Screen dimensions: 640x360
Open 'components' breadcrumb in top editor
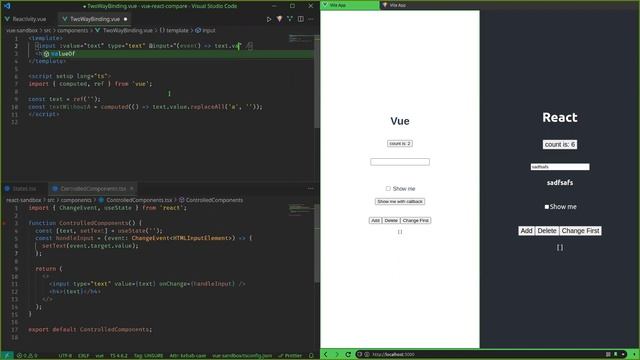(72, 30)
